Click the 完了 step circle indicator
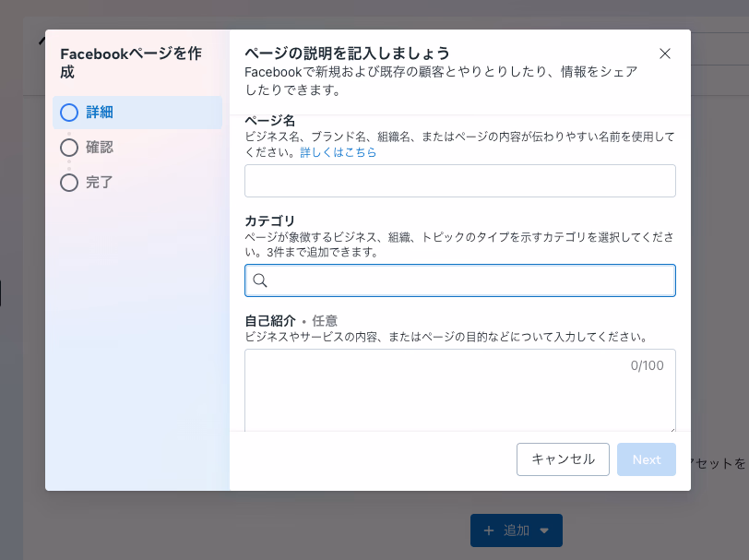Image resolution: width=749 pixels, height=560 pixels. tap(69, 183)
